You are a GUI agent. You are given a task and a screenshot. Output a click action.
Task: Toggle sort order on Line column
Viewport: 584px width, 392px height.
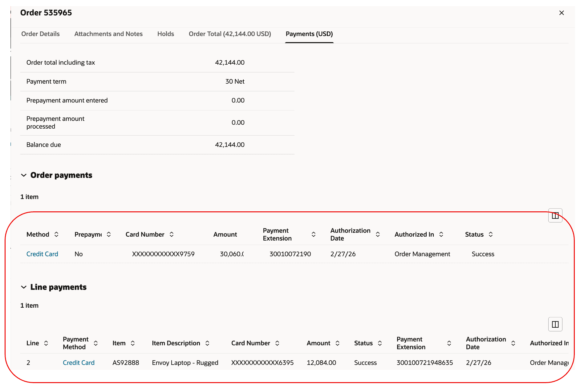click(46, 343)
